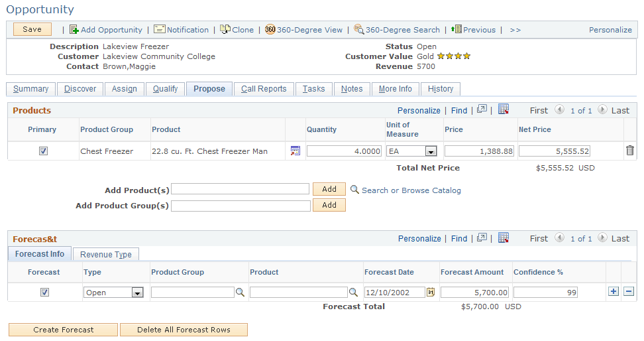This screenshot has height=341, width=644.
Task: Switch to the Assign tab
Action: (125, 89)
